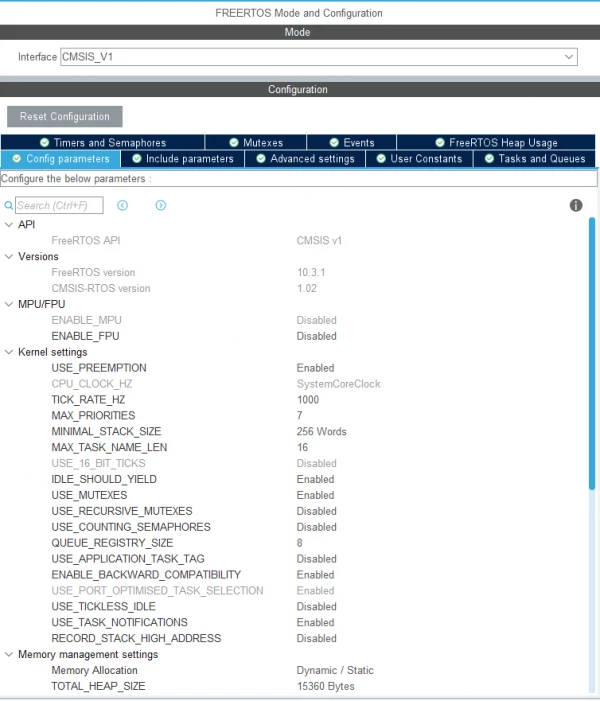Click USE_TICKLESS_IDLE value Disabled
The width and height of the screenshot is (600, 701).
[317, 607]
